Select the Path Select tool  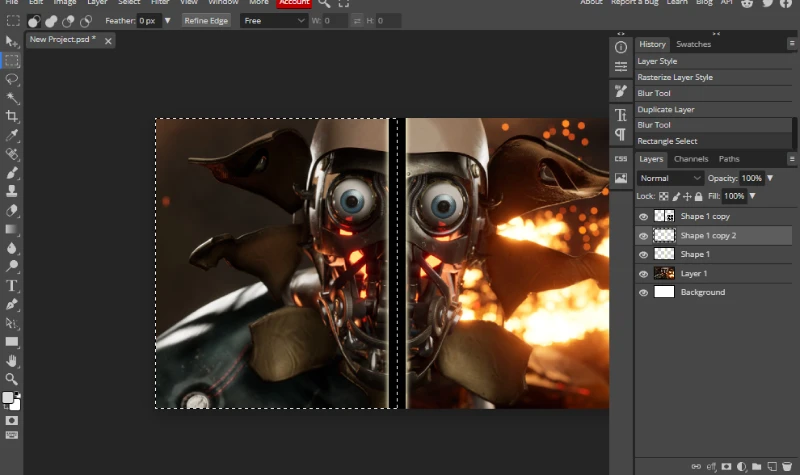click(12, 323)
